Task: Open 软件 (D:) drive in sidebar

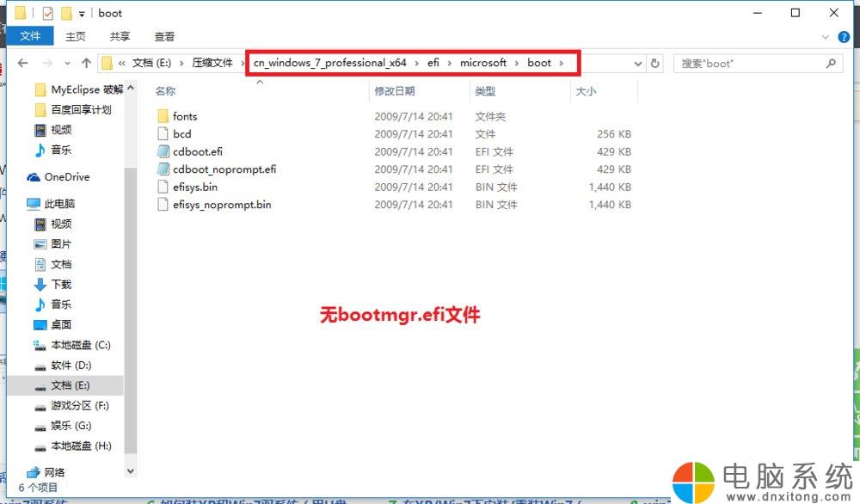Action: tap(63, 366)
